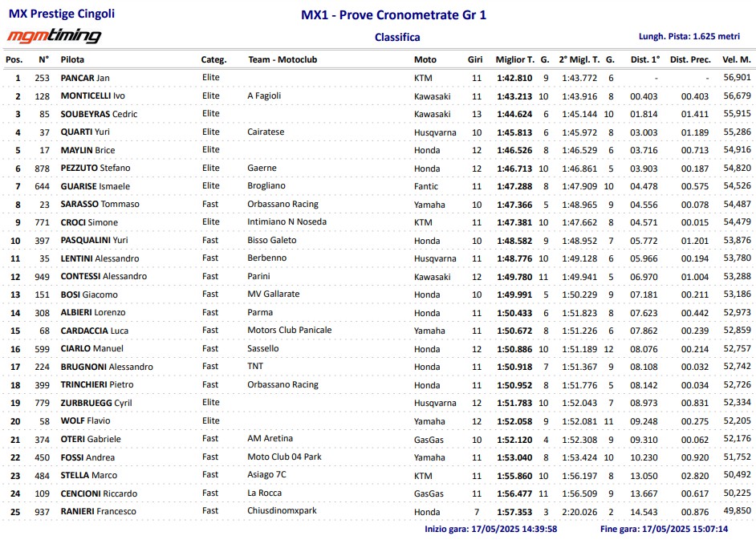Select the best time 1:43.213
Viewport: 756px width, 540px height.
514,96
